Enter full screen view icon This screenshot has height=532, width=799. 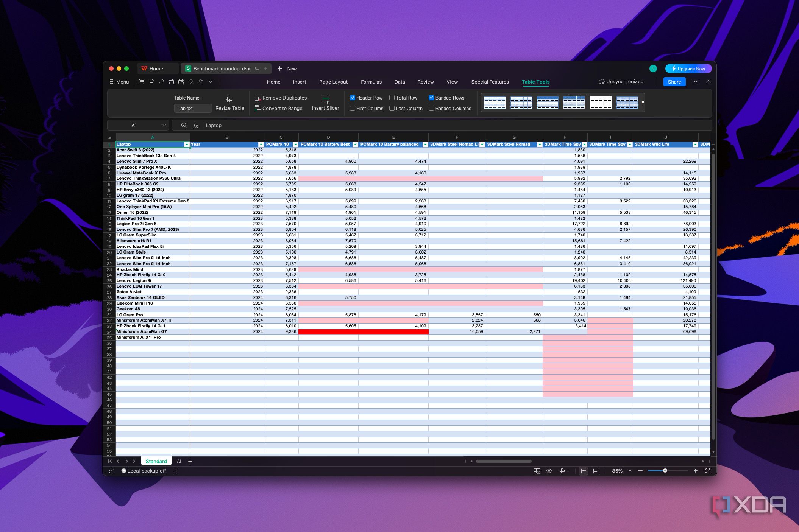pos(708,471)
